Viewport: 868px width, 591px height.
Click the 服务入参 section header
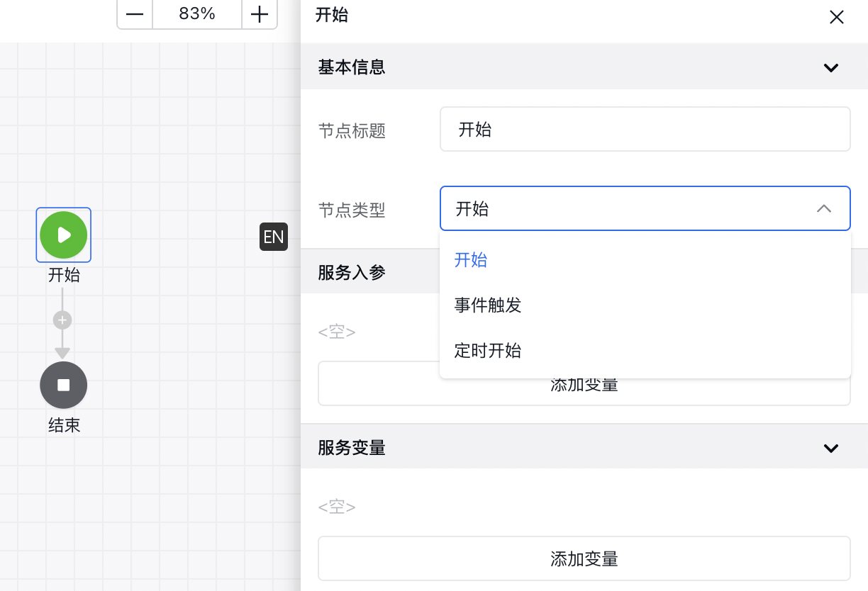[x=352, y=273]
